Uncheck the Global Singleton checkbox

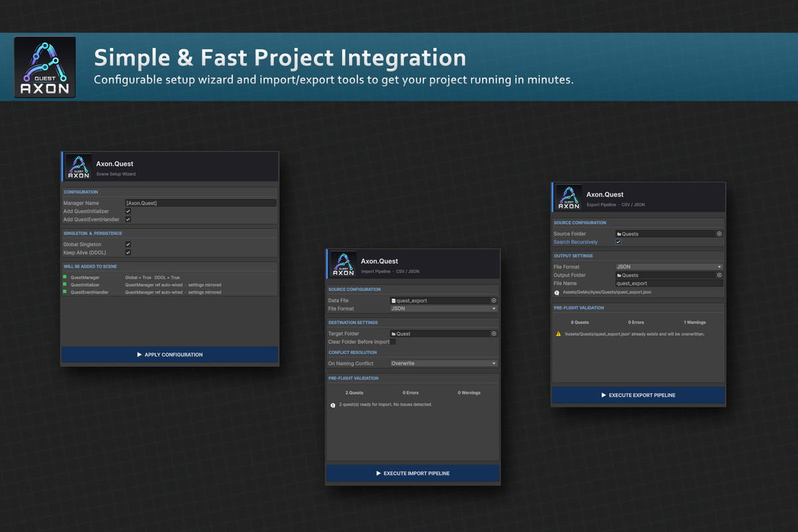[x=128, y=245]
